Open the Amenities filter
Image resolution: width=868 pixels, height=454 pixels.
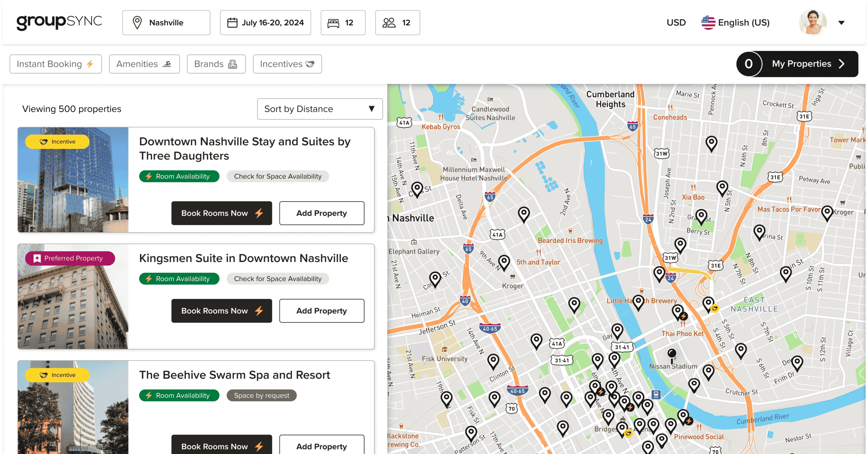144,64
